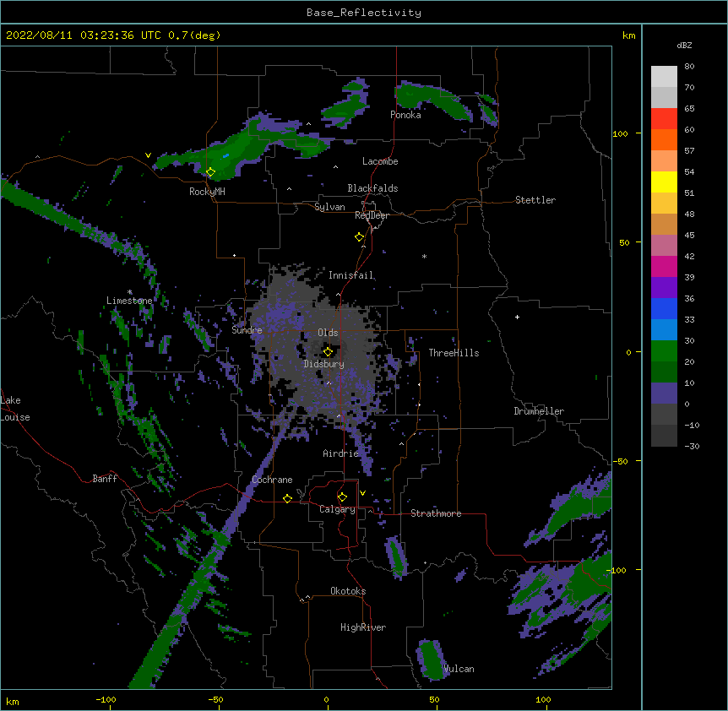Click the Lake Louise label at left edge
728x711 pixels.
click(15, 409)
